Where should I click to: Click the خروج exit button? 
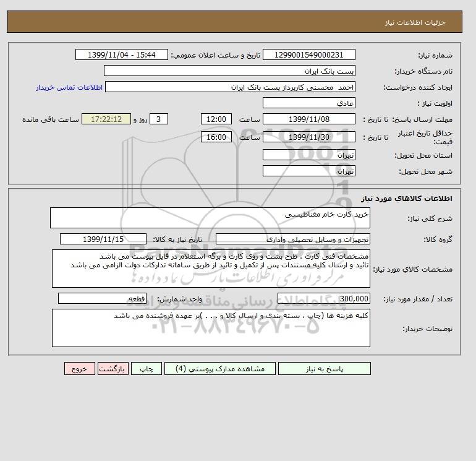[80, 369]
